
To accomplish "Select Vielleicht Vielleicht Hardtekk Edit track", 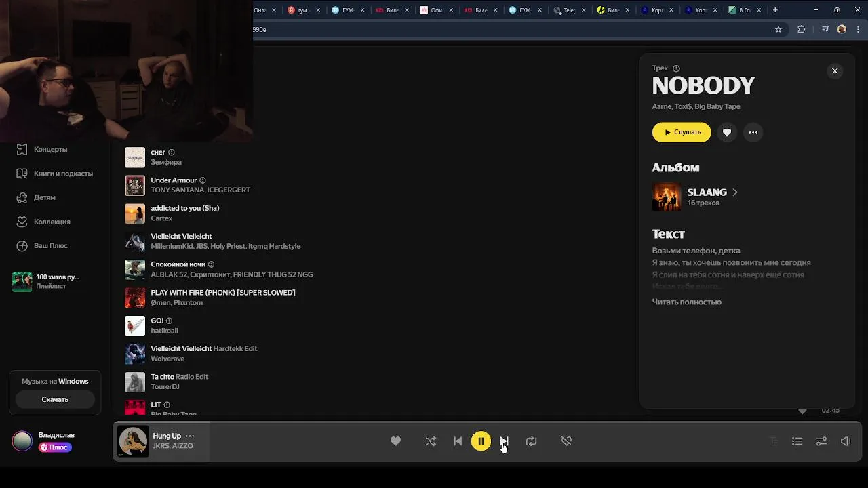I will point(204,348).
